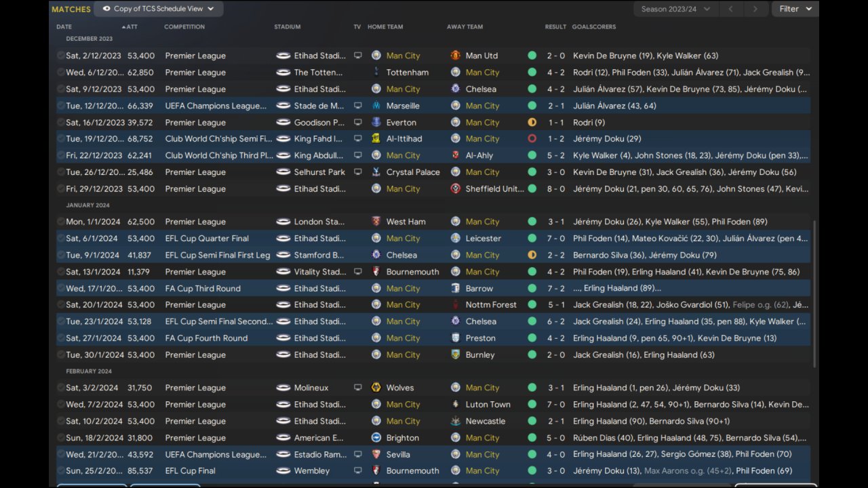Viewport: 868px width, 488px height.
Task: Sort by the Competition column header
Action: click(x=184, y=27)
